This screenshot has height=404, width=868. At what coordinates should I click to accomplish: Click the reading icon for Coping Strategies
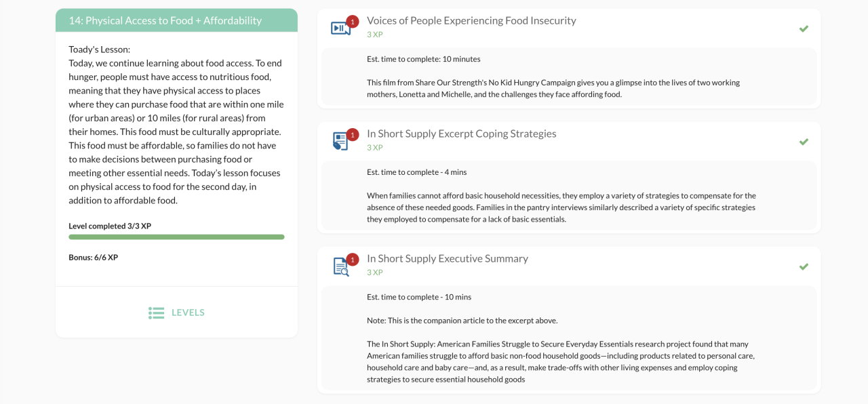click(x=340, y=141)
